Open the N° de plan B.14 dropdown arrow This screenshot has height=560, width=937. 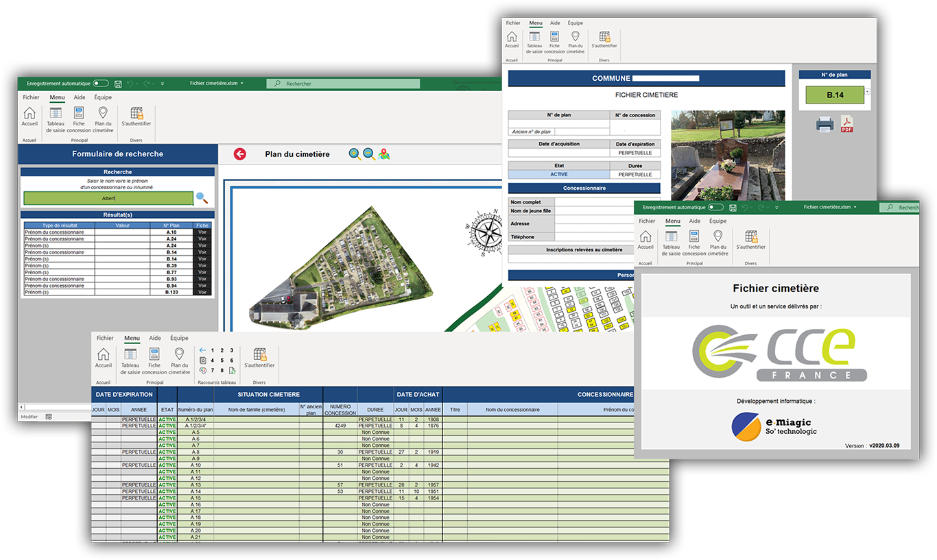(x=868, y=91)
